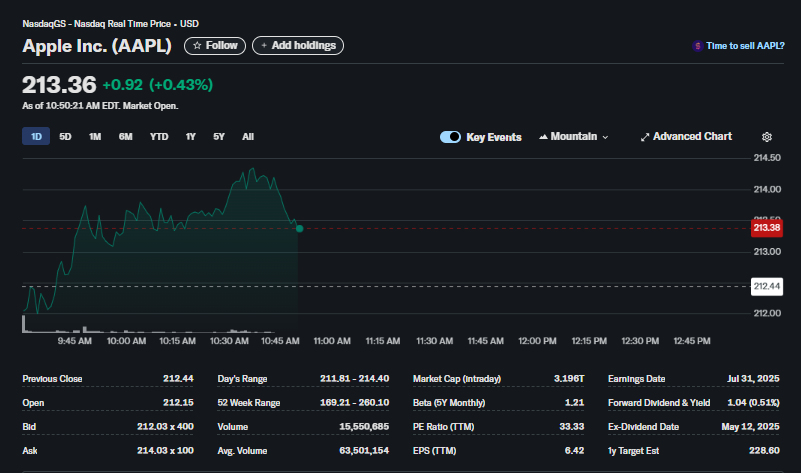Click the percent change (+0.43%)
Screen dimensions: 801x473
click(181, 85)
